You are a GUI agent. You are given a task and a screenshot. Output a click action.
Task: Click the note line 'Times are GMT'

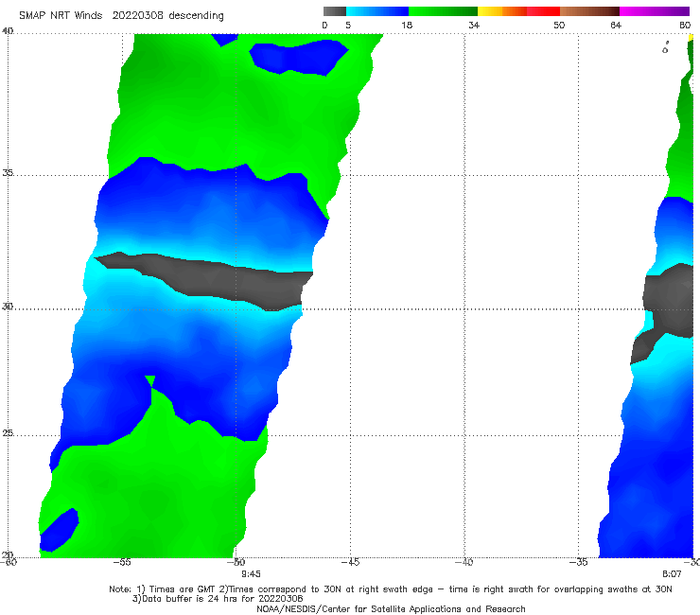tap(183, 589)
